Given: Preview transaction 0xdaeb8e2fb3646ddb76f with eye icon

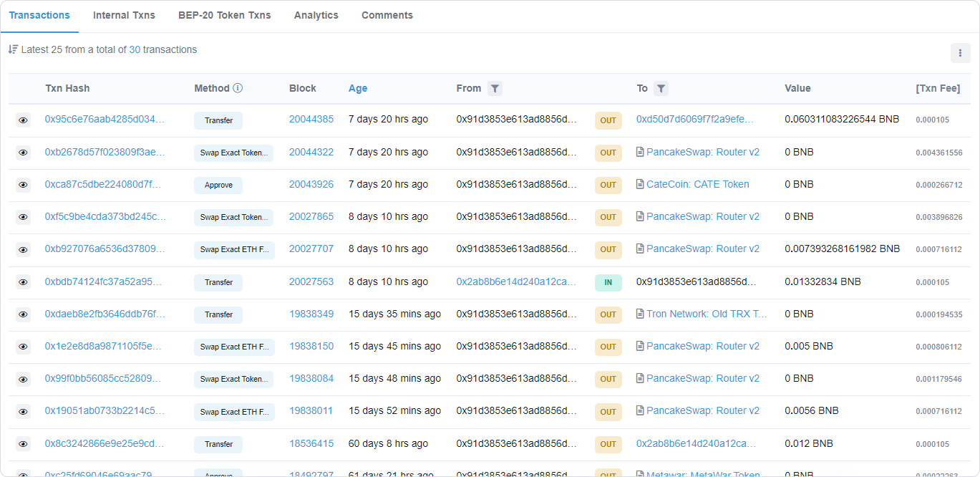Looking at the screenshot, I should pyautogui.click(x=24, y=314).
